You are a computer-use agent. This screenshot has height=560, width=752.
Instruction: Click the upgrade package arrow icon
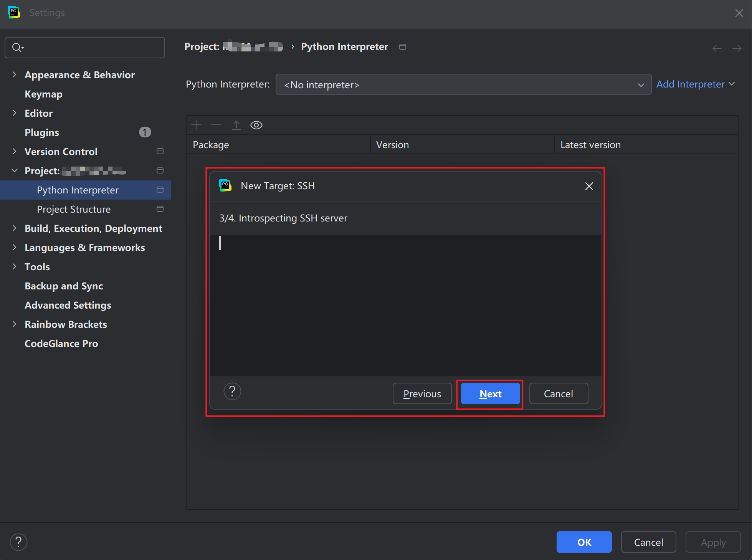pyautogui.click(x=236, y=125)
